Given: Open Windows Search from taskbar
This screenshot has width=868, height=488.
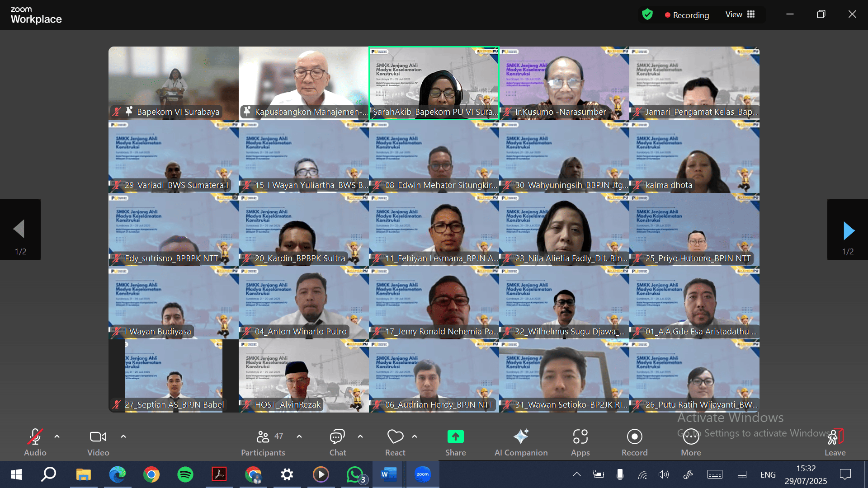Looking at the screenshot, I should 49,474.
